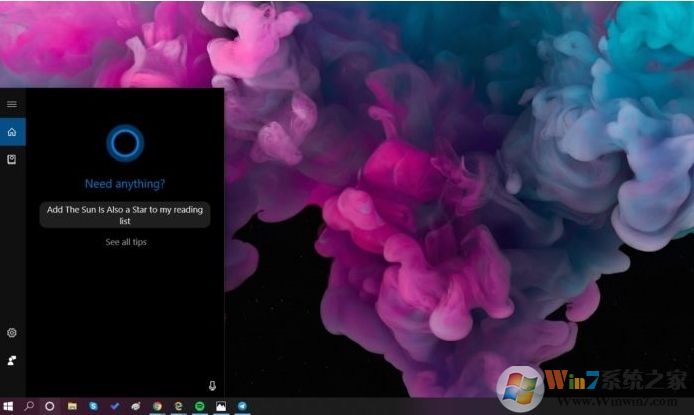This screenshot has height=415, width=694.
Task: Launch Skype from the taskbar
Action: coord(93,406)
